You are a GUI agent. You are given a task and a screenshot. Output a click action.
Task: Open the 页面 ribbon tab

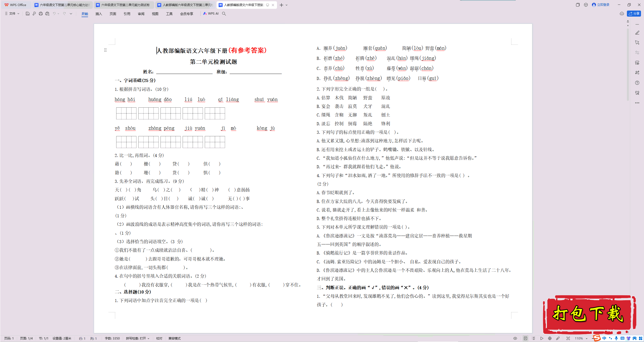pyautogui.click(x=113, y=14)
